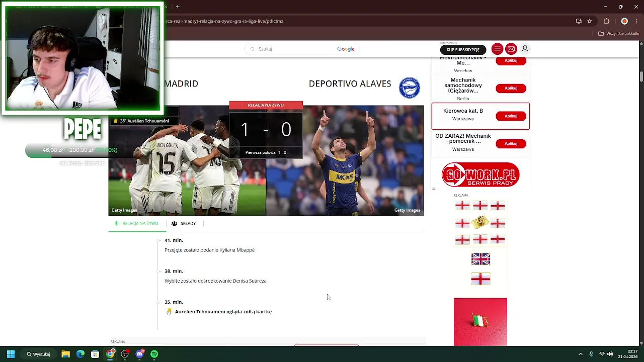Click the Windows taskbar Wyszukaj search box
The width and height of the screenshot is (644, 362).
pyautogui.click(x=39, y=354)
